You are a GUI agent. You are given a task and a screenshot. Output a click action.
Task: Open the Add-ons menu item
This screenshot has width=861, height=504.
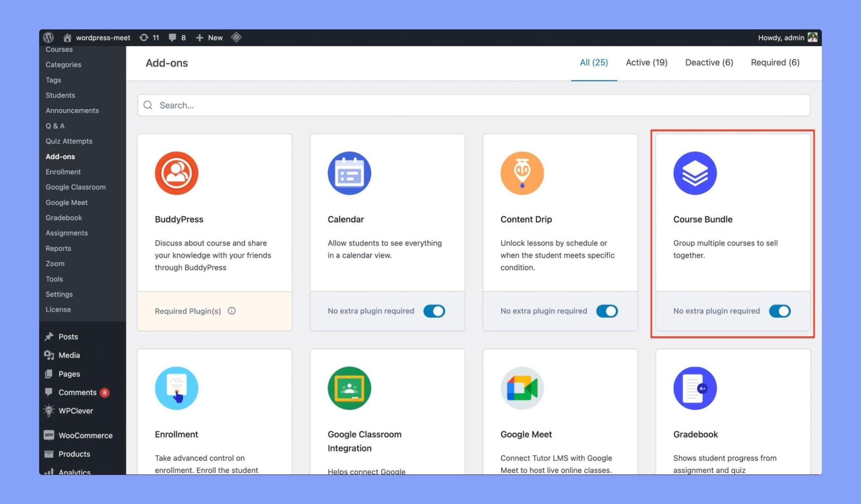(60, 156)
